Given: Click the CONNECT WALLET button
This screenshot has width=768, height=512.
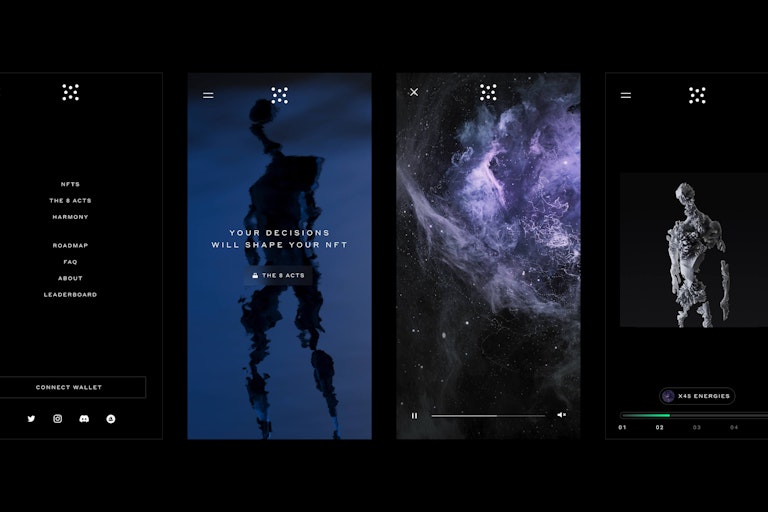Looking at the screenshot, I should tap(72, 387).
